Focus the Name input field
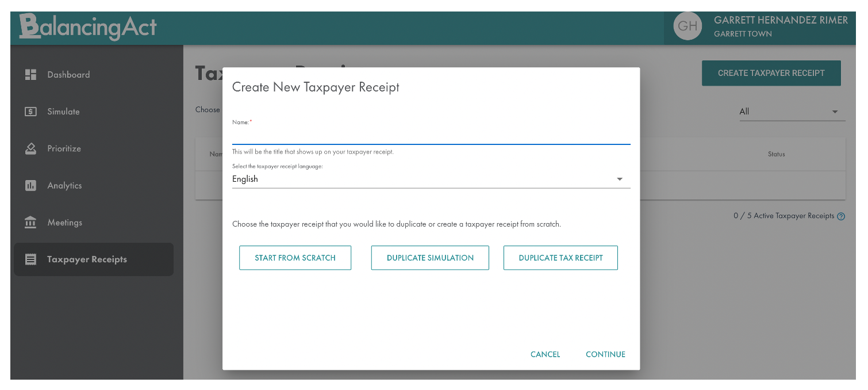Viewport: 868px width, 390px height. (431, 136)
